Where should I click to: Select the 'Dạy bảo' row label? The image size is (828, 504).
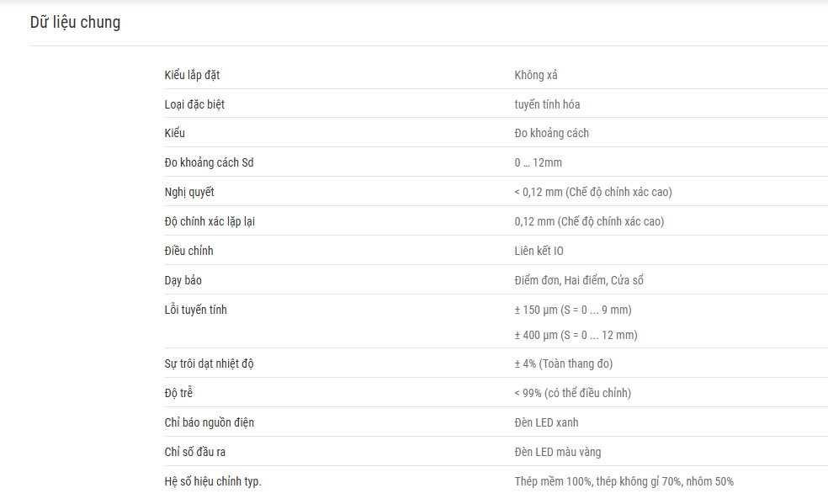point(183,280)
